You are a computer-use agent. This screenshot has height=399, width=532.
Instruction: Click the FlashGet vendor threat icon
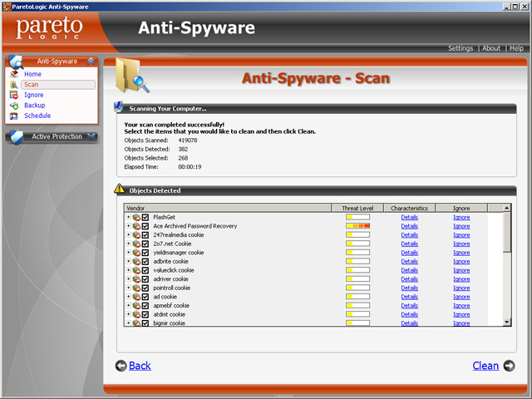[136, 217]
